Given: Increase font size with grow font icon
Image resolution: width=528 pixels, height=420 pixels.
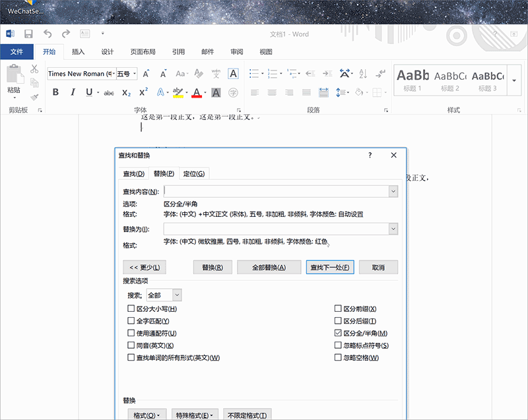Looking at the screenshot, I should pyautogui.click(x=146, y=74).
